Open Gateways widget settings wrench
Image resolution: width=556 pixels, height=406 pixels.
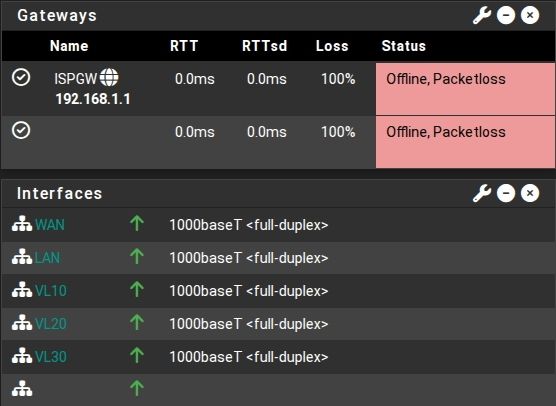click(482, 16)
